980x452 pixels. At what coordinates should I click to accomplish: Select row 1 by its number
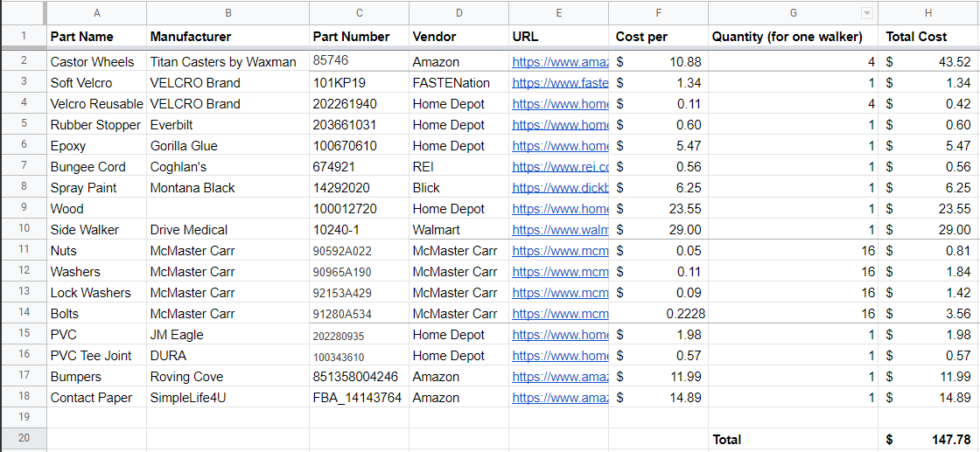[x=23, y=37]
